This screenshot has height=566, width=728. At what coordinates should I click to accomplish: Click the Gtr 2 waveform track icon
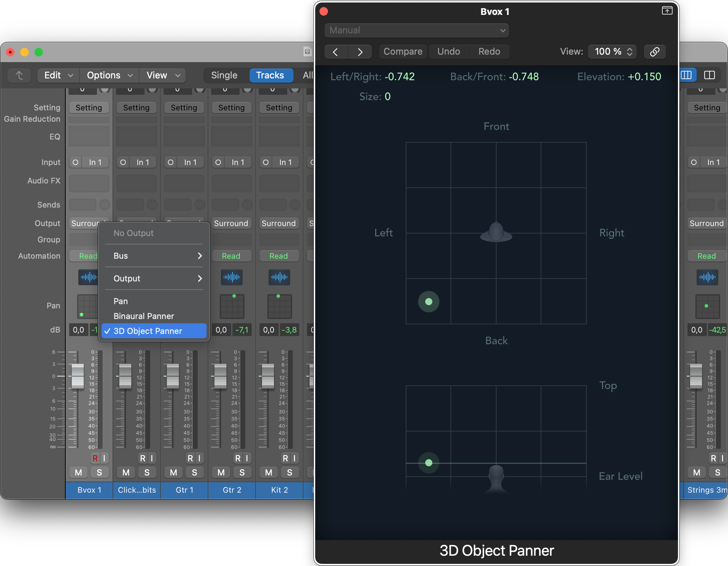[x=232, y=277]
